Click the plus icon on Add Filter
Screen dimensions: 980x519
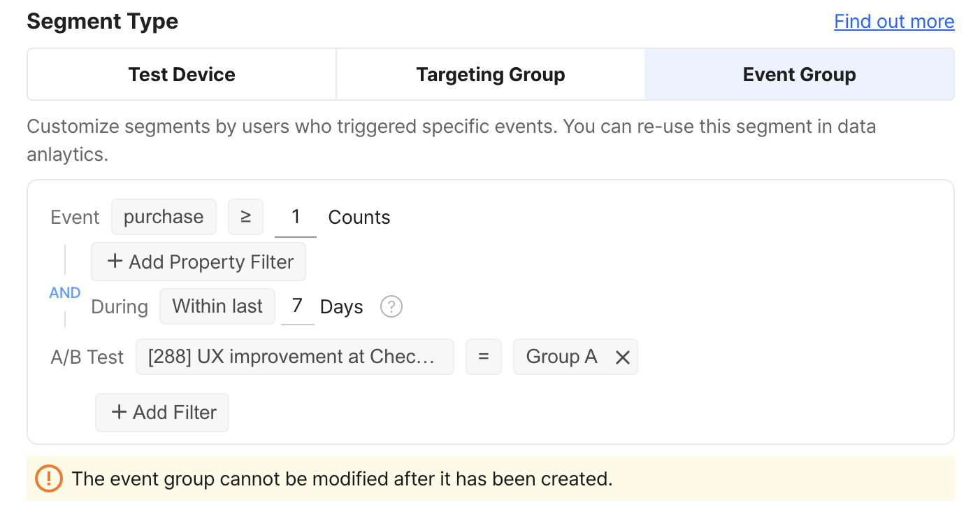pos(119,413)
